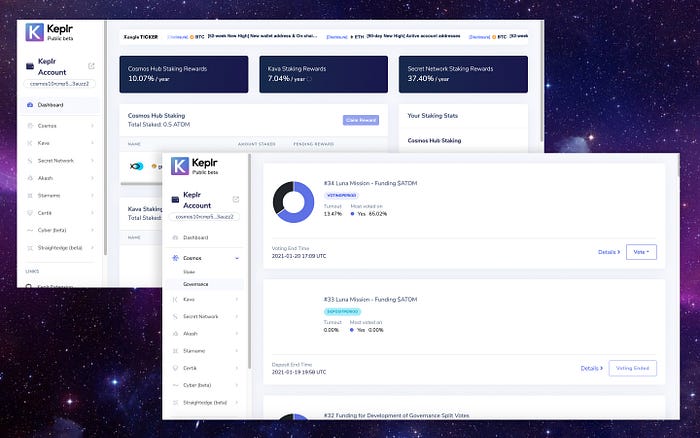
Task: Click the Voting Ended button for proposal #33
Action: tap(633, 368)
